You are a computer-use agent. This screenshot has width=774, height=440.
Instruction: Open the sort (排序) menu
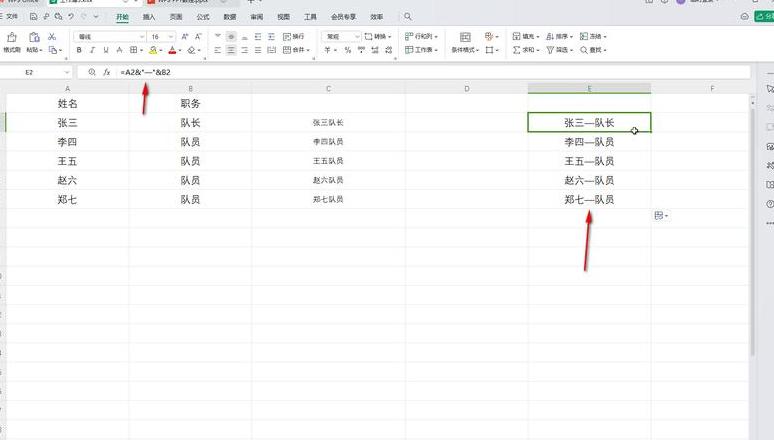tap(559, 37)
